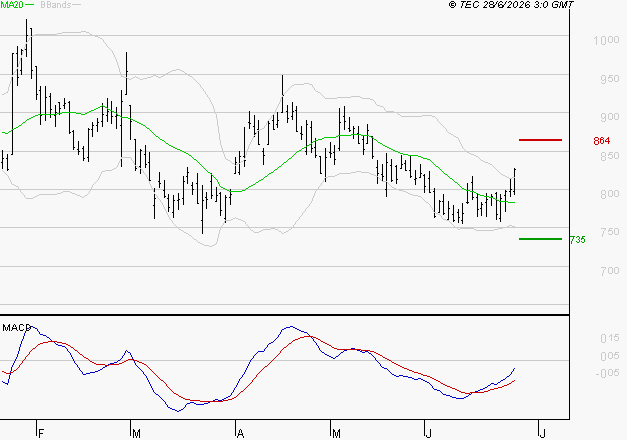Click the green support line marker
This screenshot has height=440, width=627.
(540, 239)
